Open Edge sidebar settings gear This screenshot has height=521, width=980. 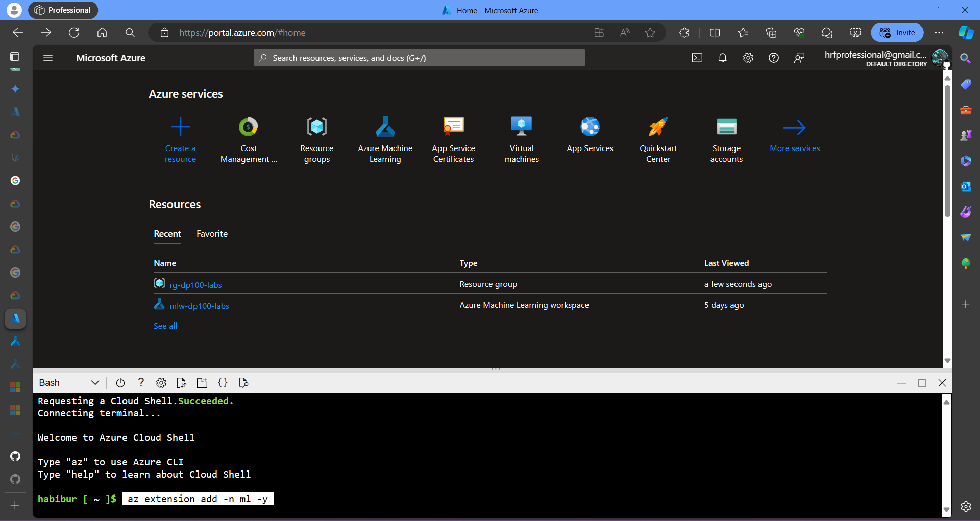(x=966, y=507)
